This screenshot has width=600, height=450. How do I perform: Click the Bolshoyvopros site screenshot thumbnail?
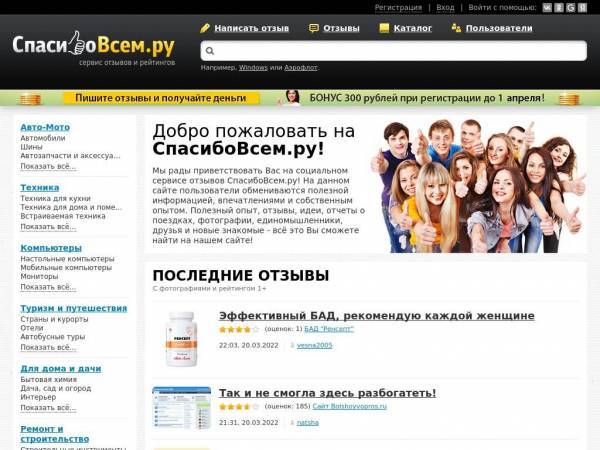(x=181, y=408)
